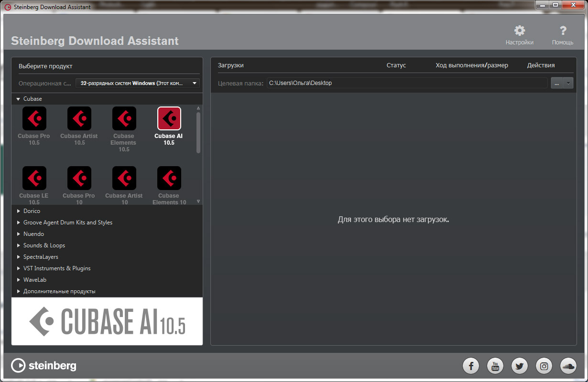Click the Статус column header
This screenshot has width=588, height=382.
(396, 65)
